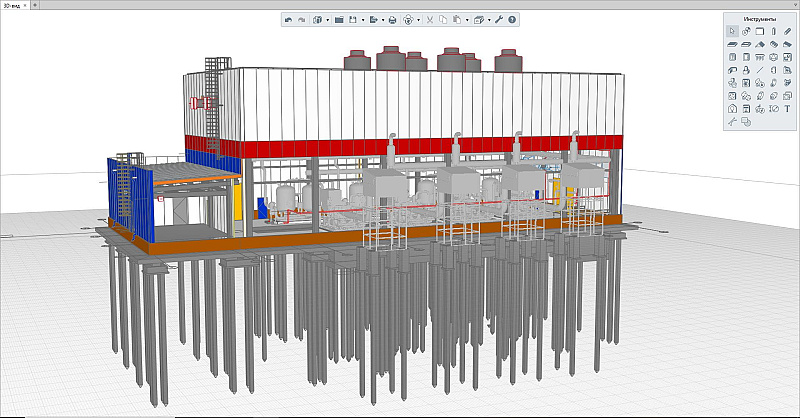Expand the dropdown arrow beside the 3D box icon

[x=488, y=19]
